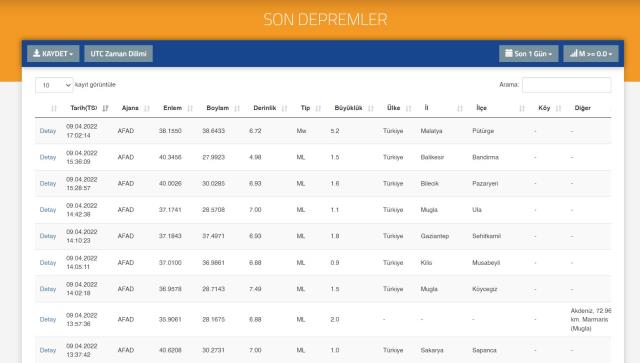Click the sort icon in the first empty column header
This screenshot has width=640, height=363.
tap(54, 108)
